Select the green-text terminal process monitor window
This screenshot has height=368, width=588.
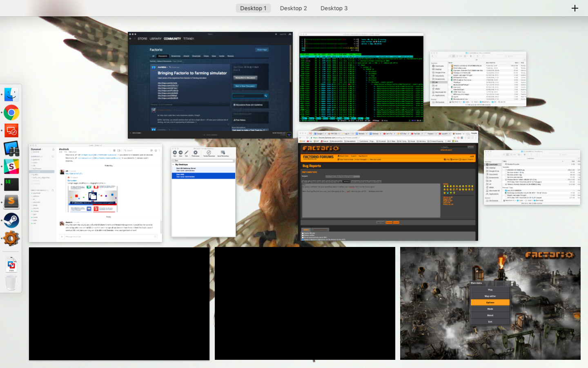point(361,78)
